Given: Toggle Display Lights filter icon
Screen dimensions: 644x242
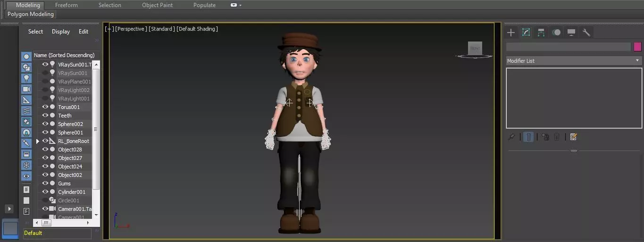Looking at the screenshot, I should pyautogui.click(x=26, y=78).
